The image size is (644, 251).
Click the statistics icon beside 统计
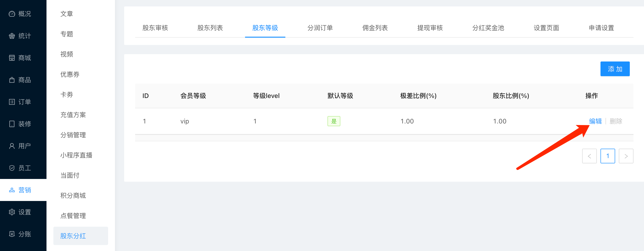[12, 36]
